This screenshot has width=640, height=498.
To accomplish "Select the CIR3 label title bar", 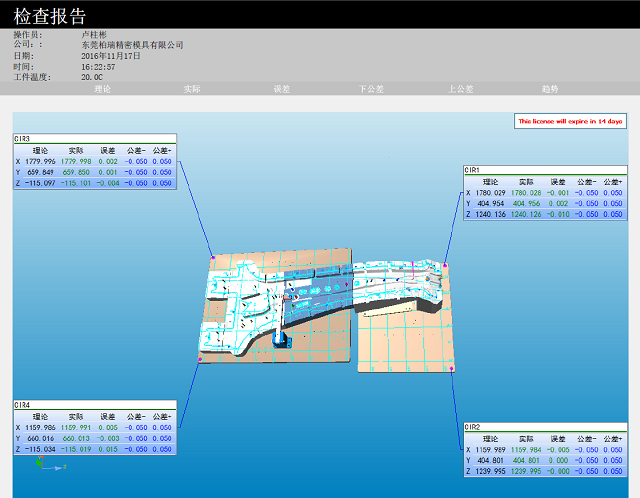I will click(x=94, y=139).
